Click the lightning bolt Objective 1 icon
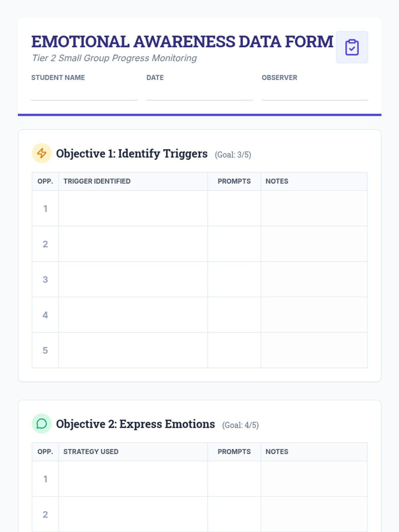This screenshot has width=399, height=532. tap(42, 153)
